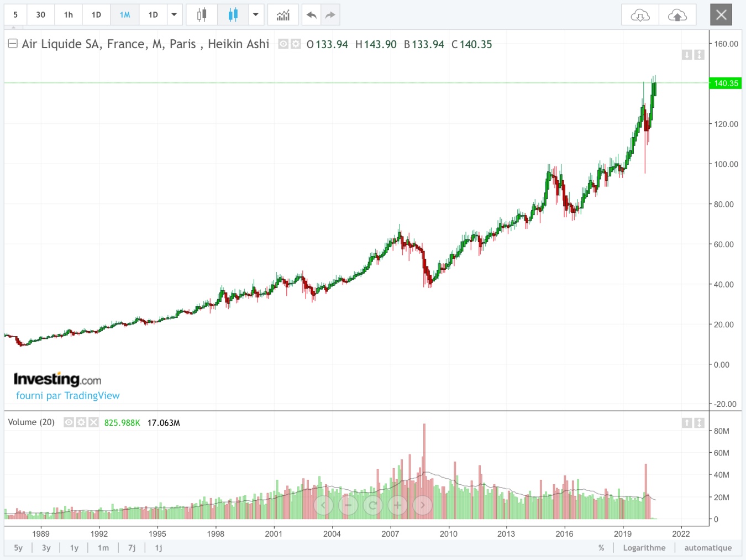Toggle Logarithme scale
Screen dimensions: 746x560
point(644,548)
